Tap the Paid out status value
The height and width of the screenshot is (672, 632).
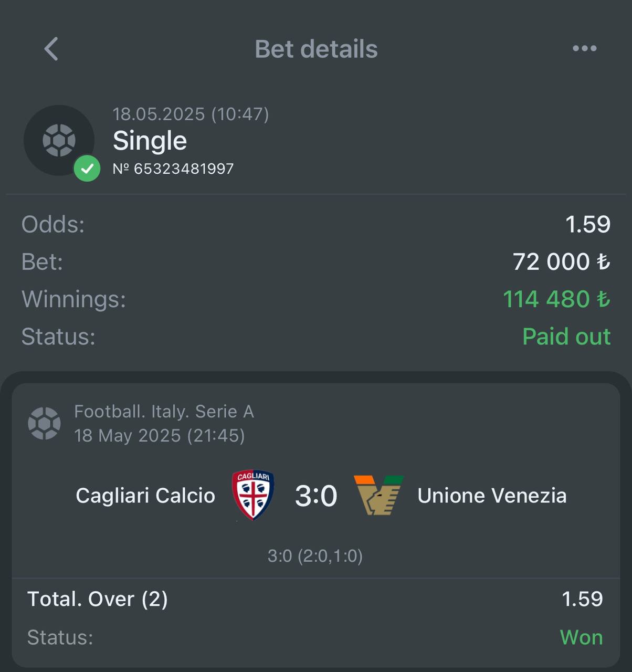566,337
